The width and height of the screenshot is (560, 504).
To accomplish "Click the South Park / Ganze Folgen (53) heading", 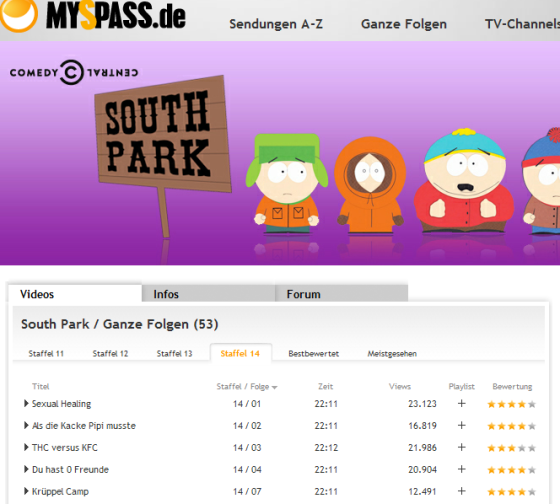I will (120, 324).
